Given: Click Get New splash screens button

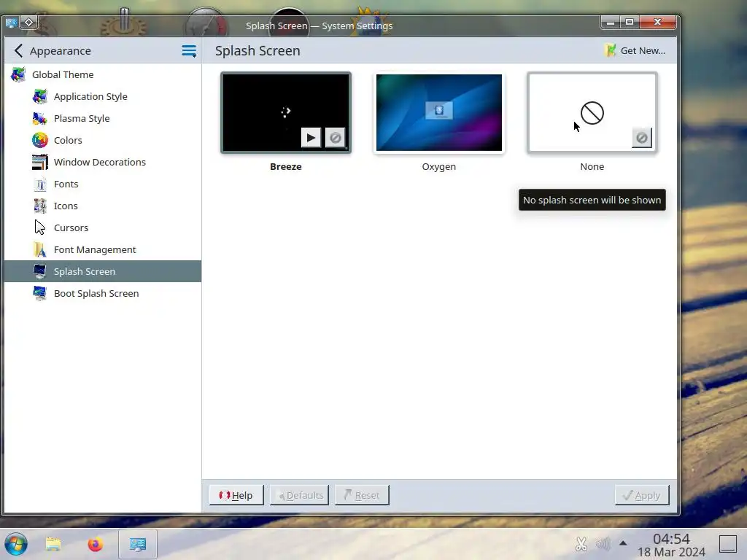Looking at the screenshot, I should (635, 50).
